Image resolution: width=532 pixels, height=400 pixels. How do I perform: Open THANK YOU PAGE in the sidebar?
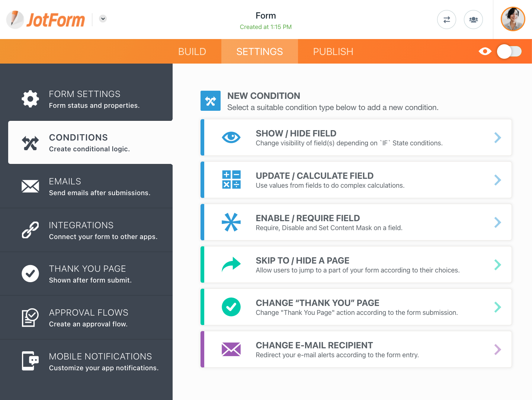(86, 274)
